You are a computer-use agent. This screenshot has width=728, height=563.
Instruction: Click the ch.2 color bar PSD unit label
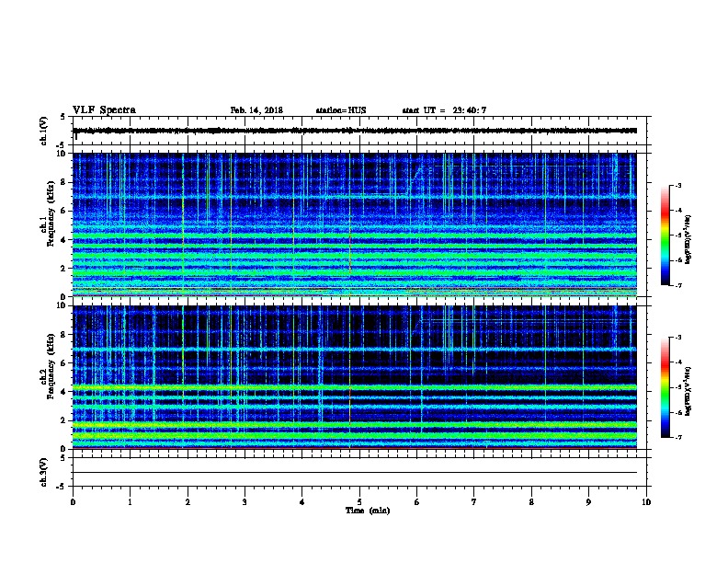[x=688, y=391]
